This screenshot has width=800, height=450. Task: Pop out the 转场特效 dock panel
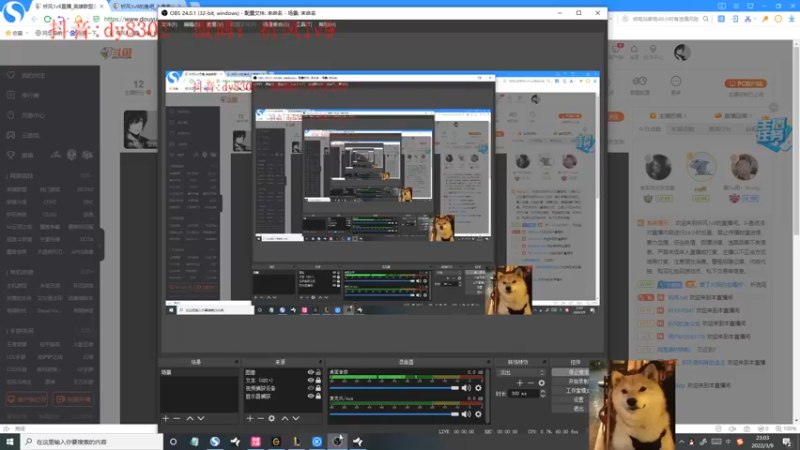[544, 362]
